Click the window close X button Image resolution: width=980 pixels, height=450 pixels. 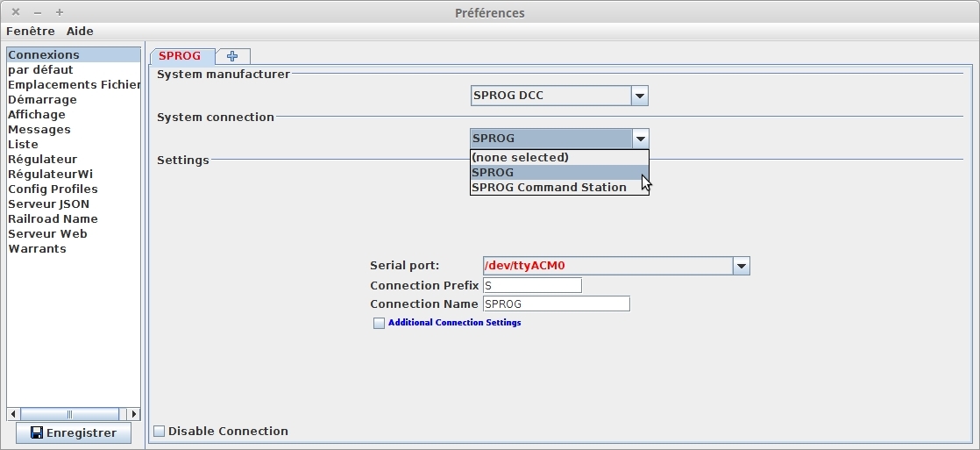[16, 12]
